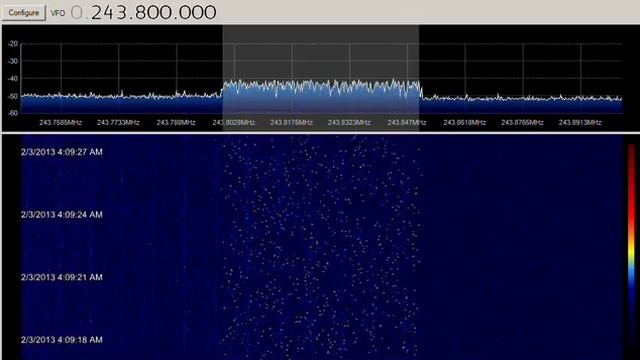The height and width of the screenshot is (360, 640).
Task: Select the 4:09:24 AM waterfall timestamp
Action: (x=62, y=215)
